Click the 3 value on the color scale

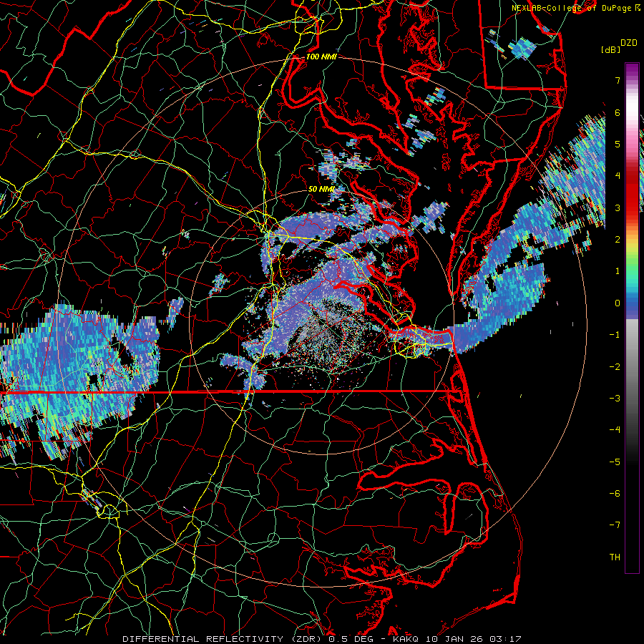point(618,208)
